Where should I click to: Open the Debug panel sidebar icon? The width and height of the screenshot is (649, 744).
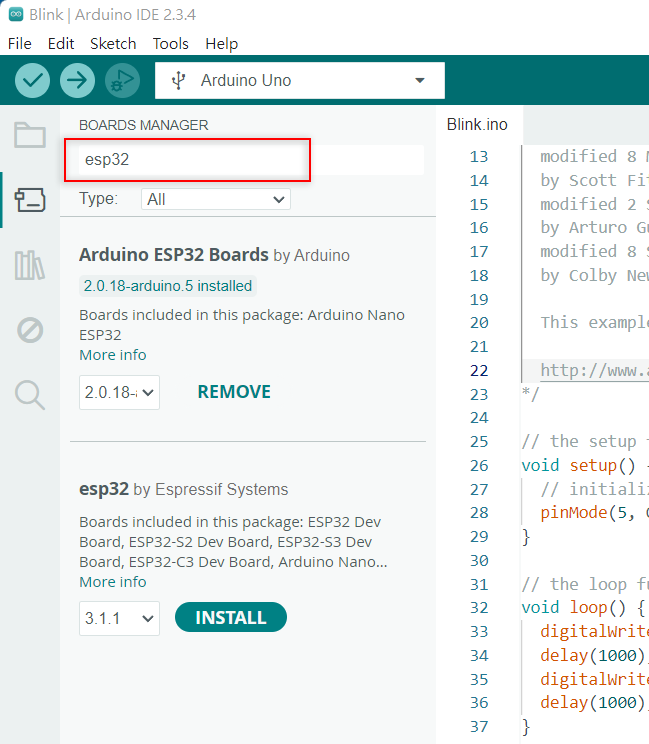click(30, 330)
